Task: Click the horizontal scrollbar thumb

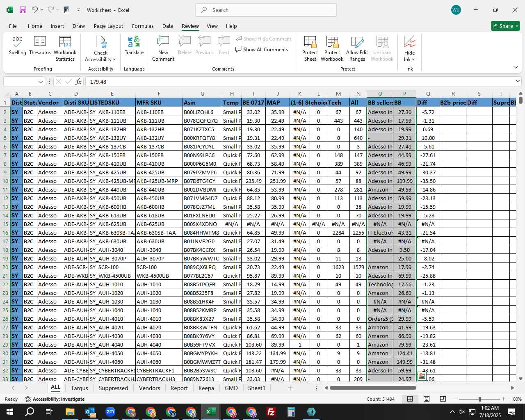Action: pos(373,388)
